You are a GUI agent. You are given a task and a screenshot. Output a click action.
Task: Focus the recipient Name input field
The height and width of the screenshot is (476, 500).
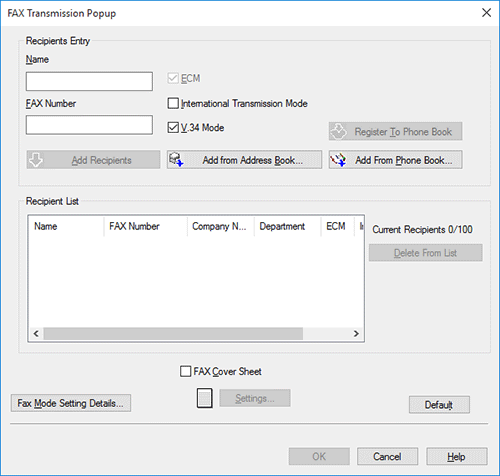coord(89,81)
